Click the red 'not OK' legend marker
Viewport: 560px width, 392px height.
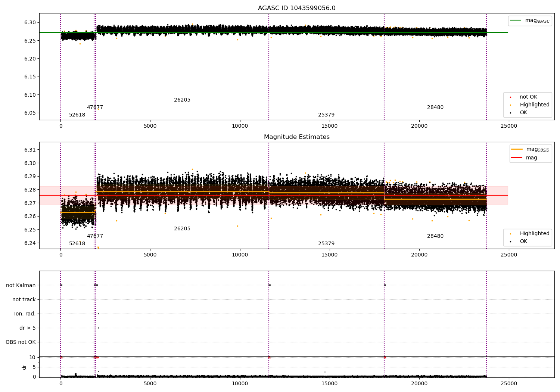[510, 97]
